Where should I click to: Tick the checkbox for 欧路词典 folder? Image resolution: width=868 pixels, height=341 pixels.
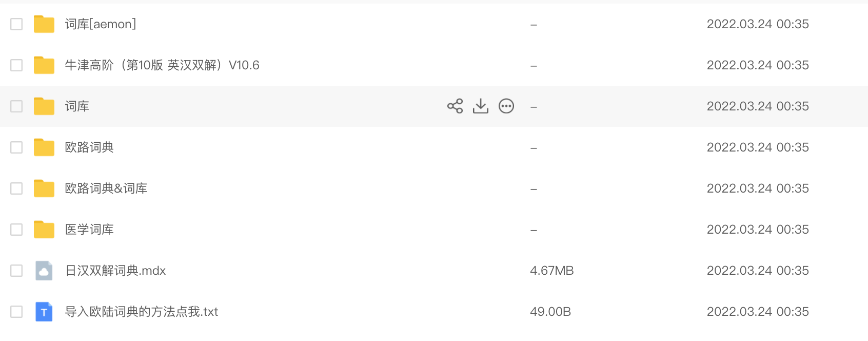pos(16,147)
